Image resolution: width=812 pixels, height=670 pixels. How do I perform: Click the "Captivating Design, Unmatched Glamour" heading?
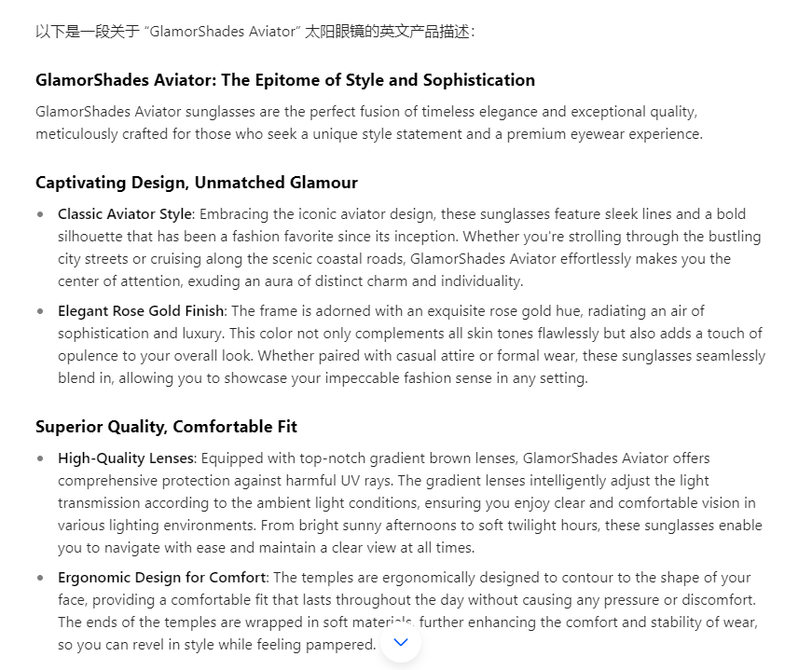197,183
